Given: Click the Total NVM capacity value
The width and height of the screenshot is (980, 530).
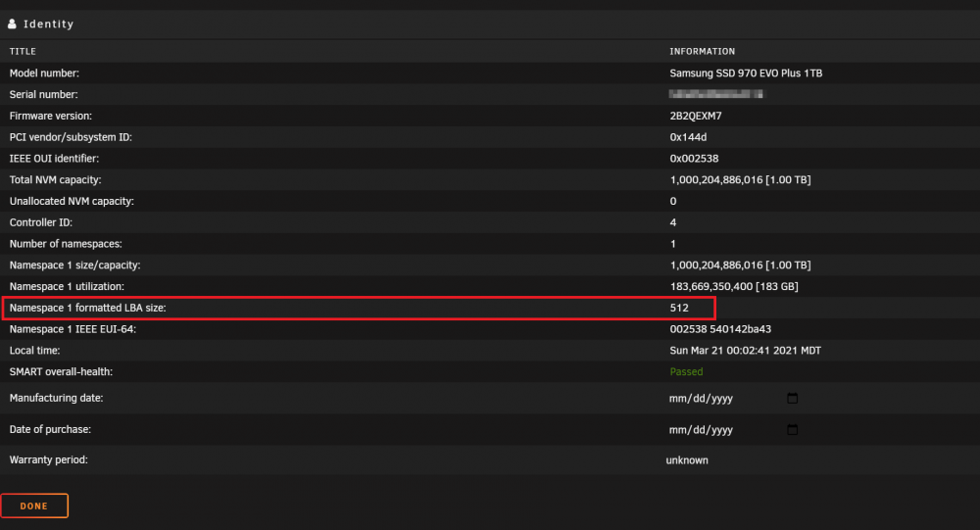Looking at the screenshot, I should [x=740, y=179].
